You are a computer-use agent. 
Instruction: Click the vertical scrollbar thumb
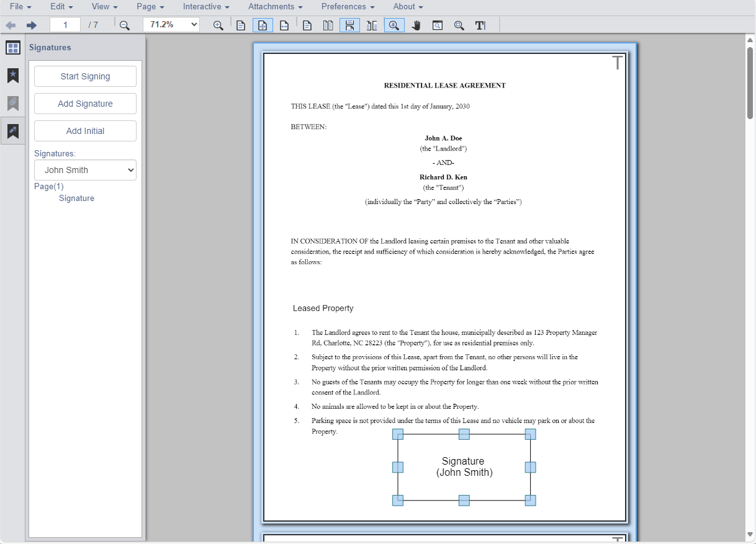(750, 82)
